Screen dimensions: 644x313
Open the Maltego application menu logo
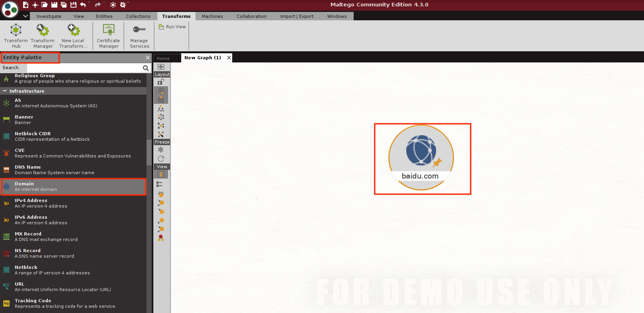pos(10,10)
